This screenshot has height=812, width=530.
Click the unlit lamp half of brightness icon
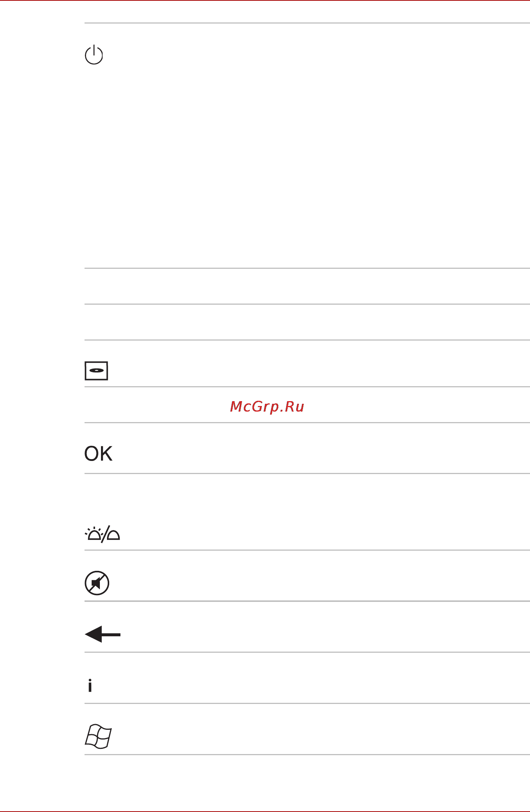coord(113,535)
